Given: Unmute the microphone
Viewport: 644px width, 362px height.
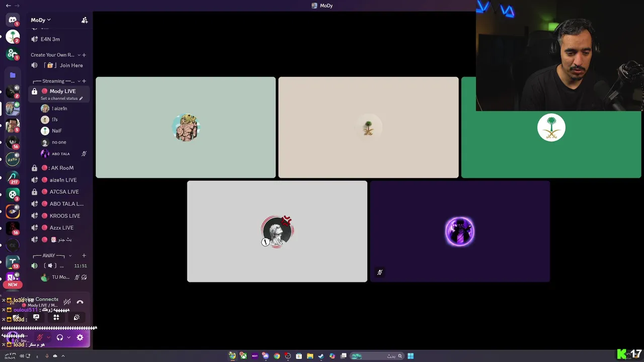Looking at the screenshot, I should [x=40, y=337].
